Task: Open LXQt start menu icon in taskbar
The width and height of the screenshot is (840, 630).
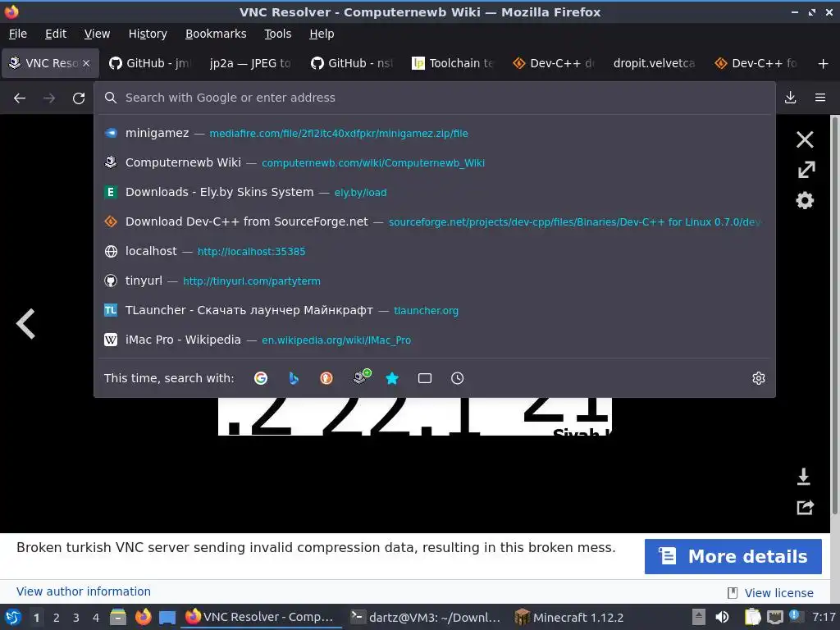Action: [13, 617]
